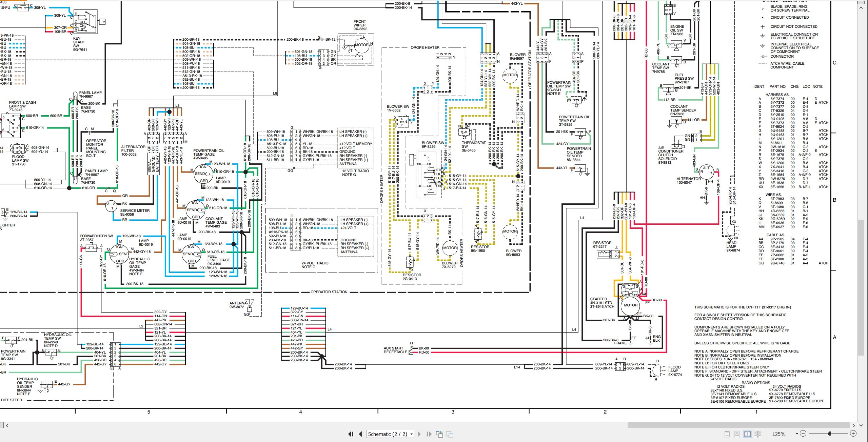Go to the next page

pos(419,434)
